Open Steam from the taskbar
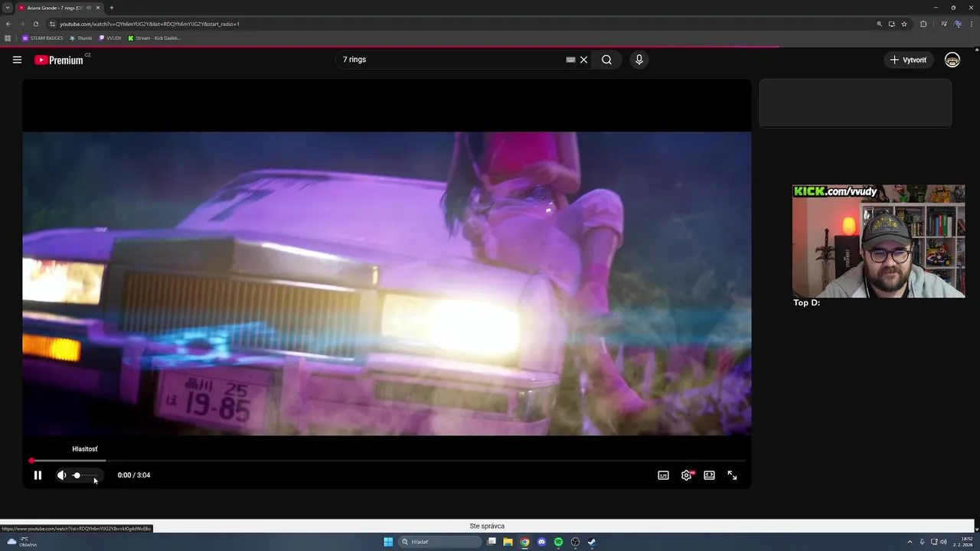 pyautogui.click(x=592, y=542)
